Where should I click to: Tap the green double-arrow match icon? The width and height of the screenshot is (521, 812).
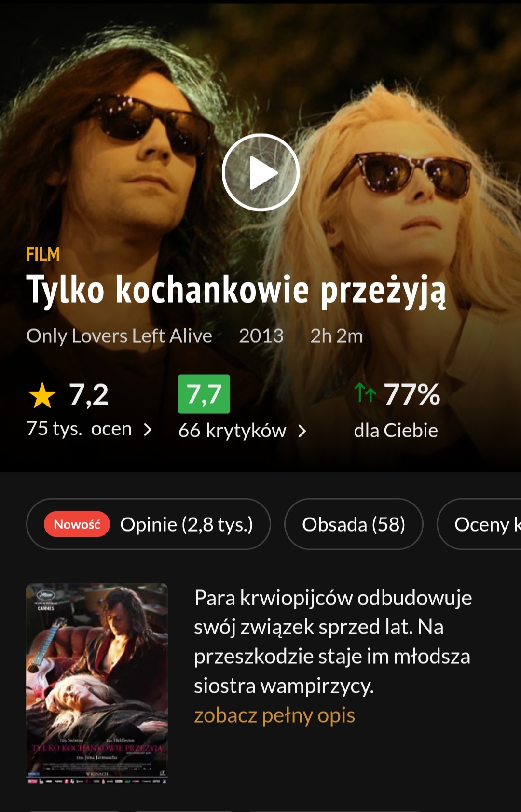point(365,393)
